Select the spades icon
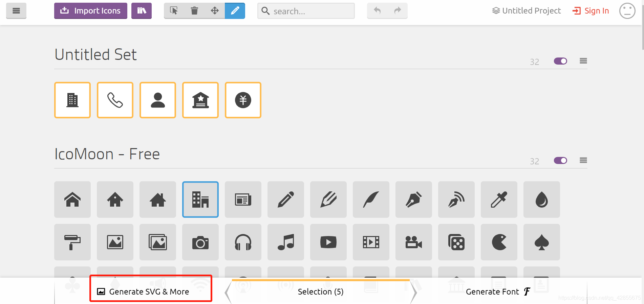The width and height of the screenshot is (644, 304). coord(542,242)
